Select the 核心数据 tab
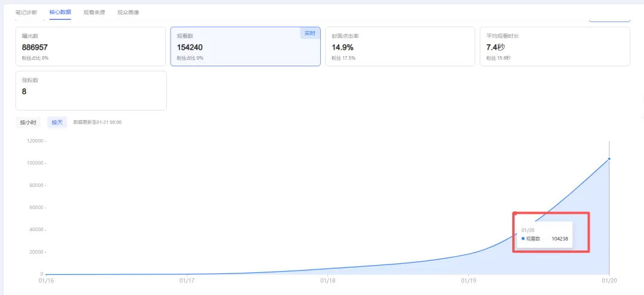The width and height of the screenshot is (644, 295). coord(60,12)
